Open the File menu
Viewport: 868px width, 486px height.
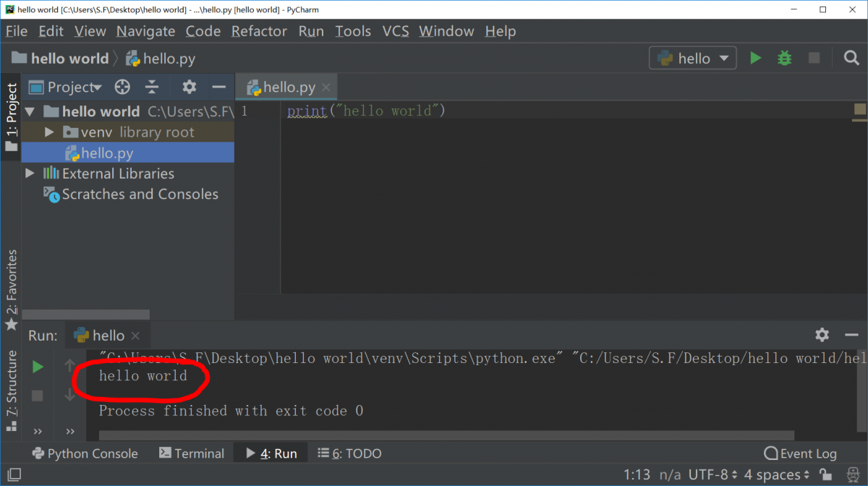[16, 31]
